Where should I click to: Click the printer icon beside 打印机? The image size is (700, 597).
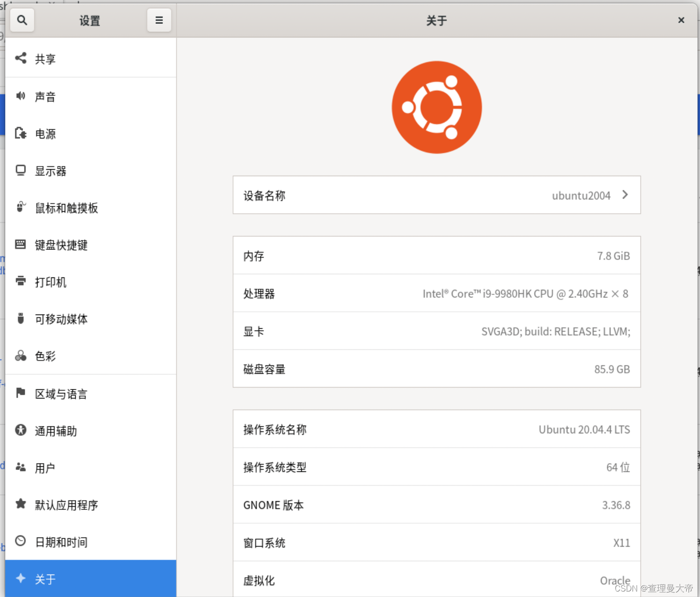pos(21,281)
